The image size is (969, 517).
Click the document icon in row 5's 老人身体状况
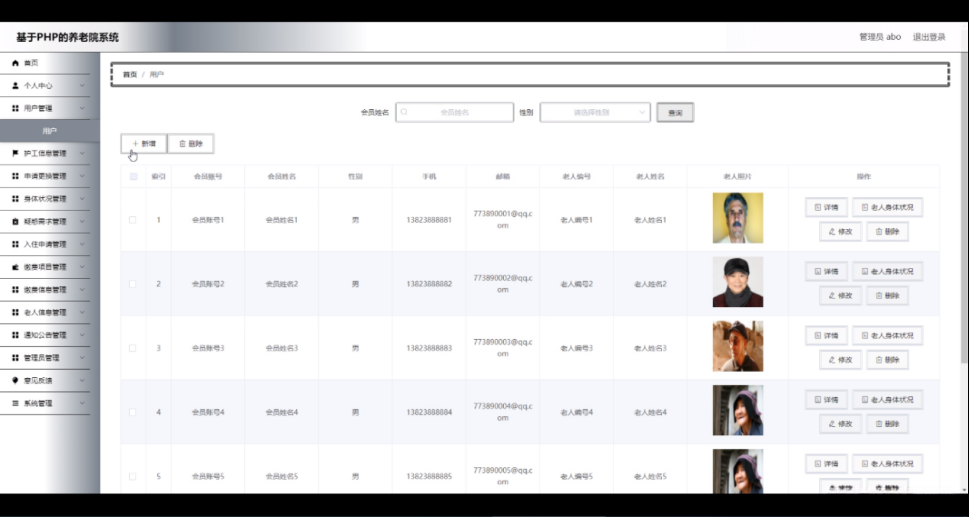(865, 464)
